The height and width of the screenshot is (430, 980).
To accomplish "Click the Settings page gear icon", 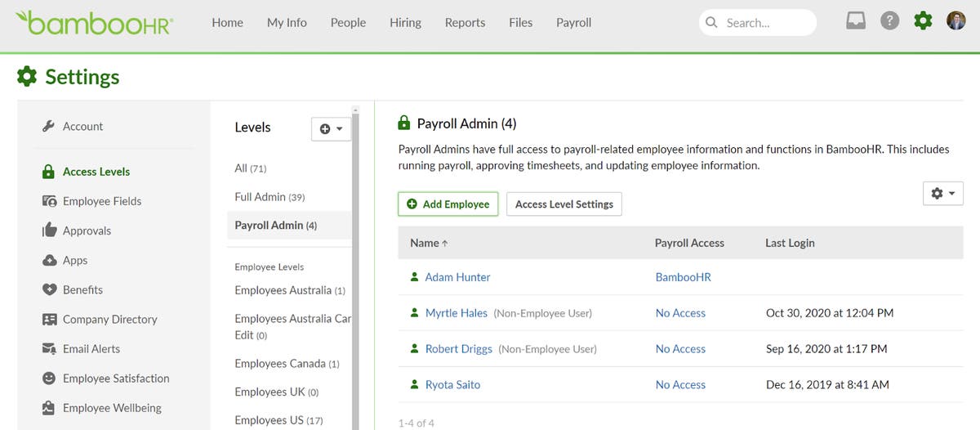I will (27, 77).
